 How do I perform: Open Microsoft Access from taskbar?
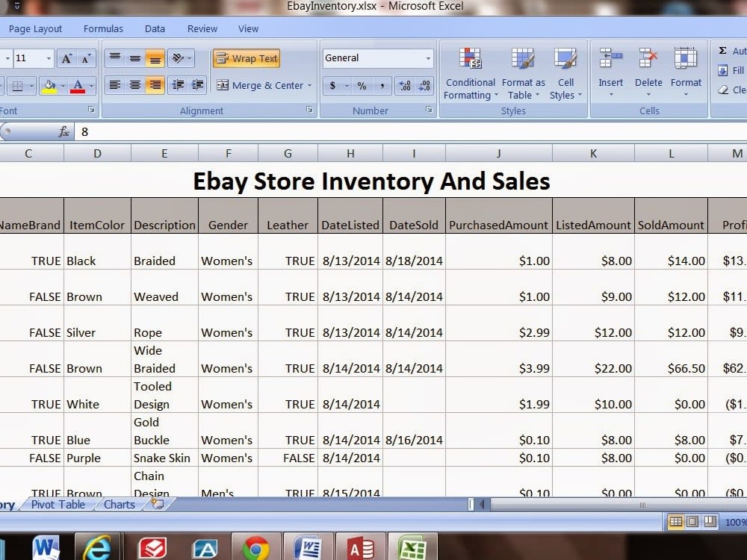[361, 548]
